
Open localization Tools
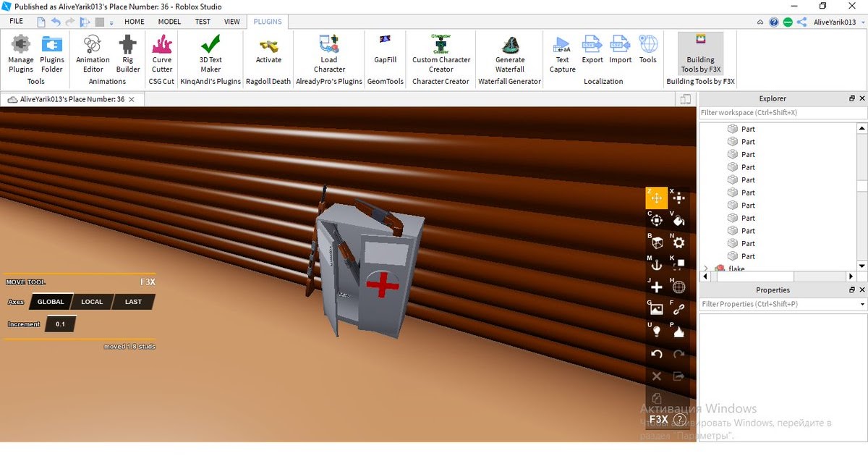coord(648,49)
